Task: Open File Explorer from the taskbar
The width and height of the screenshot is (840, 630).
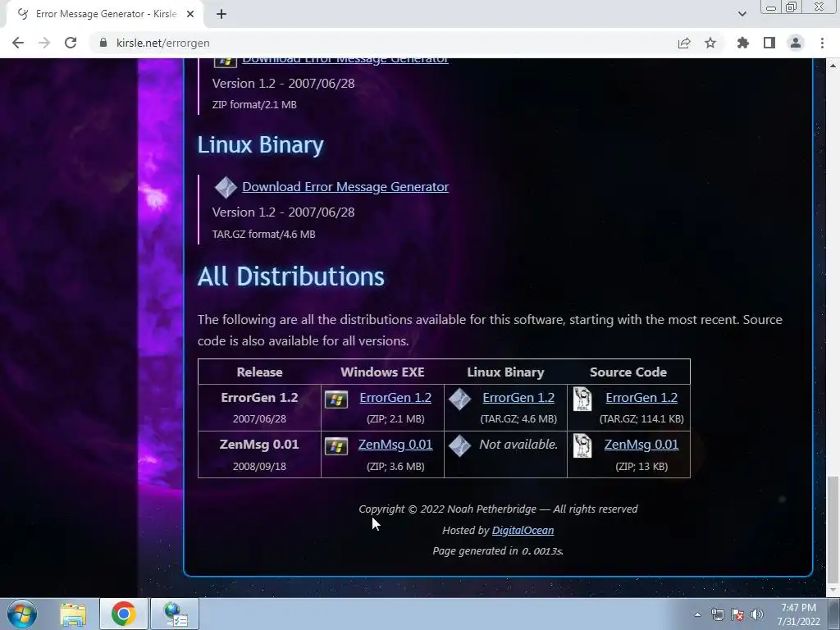Action: 73,614
